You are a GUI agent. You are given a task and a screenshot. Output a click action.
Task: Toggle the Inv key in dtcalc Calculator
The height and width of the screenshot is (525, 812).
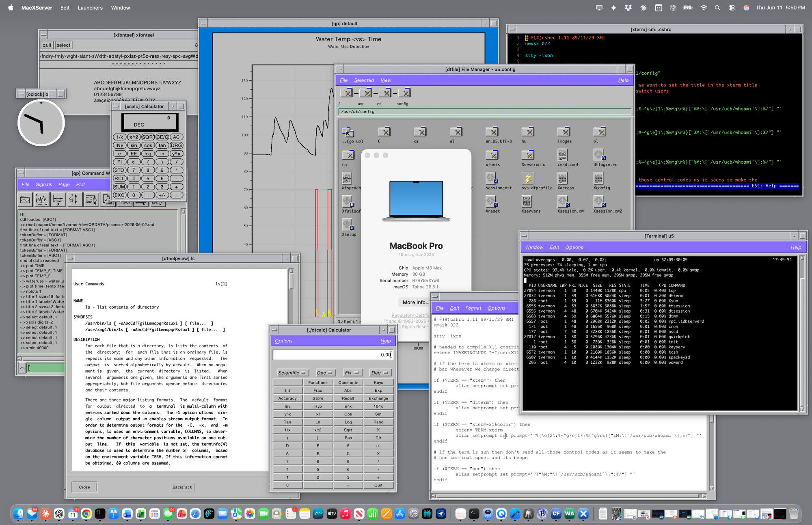[287, 406]
